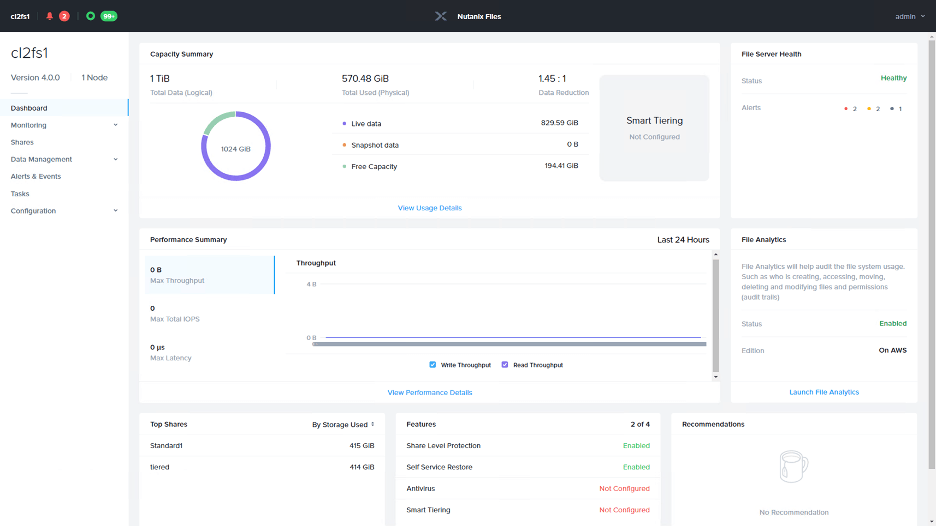936x526 pixels.
Task: Click the Performance Summary scroll up arrow
Action: click(x=716, y=255)
